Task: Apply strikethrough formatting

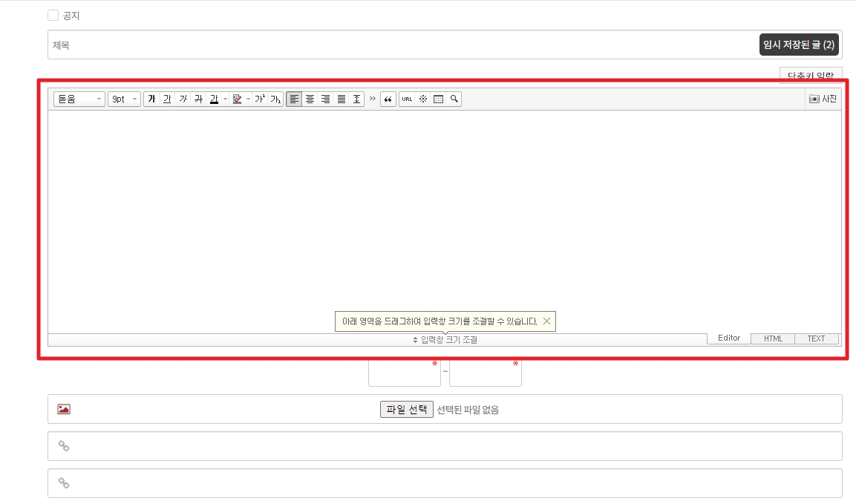Action: (198, 99)
